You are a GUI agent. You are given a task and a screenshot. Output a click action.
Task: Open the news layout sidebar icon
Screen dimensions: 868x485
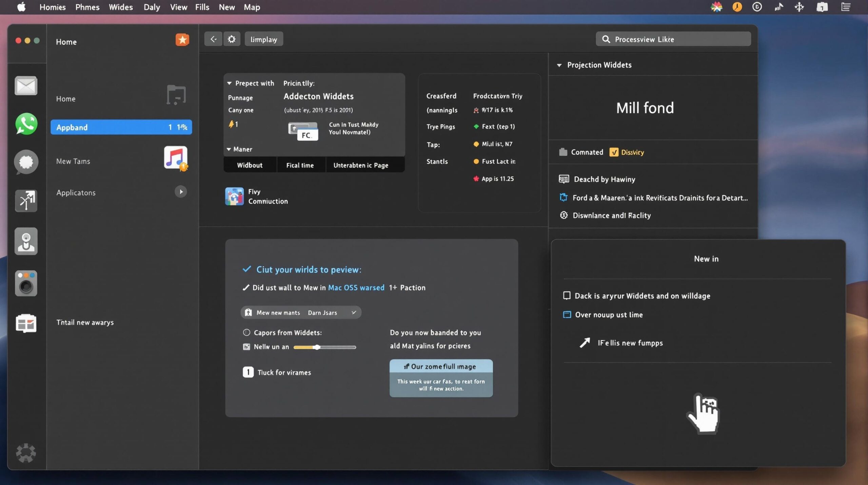point(26,323)
